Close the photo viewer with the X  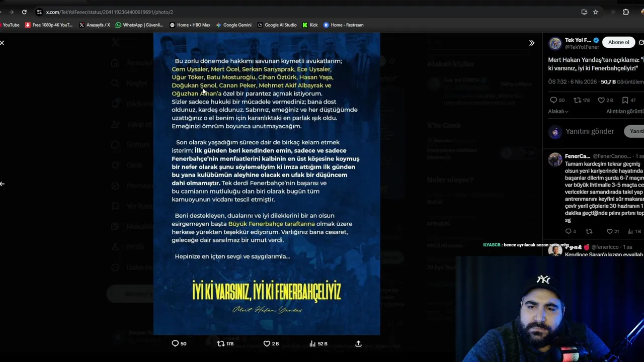coord(2,43)
